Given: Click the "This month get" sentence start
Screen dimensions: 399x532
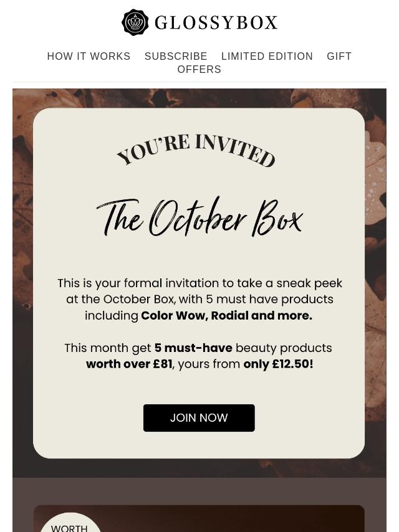Looking at the screenshot, I should point(107,348).
